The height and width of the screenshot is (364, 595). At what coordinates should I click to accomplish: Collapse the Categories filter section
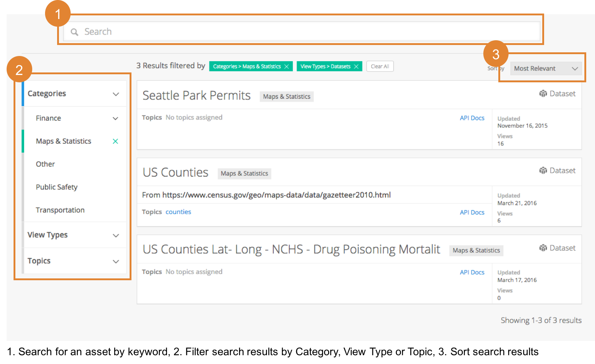(x=116, y=94)
